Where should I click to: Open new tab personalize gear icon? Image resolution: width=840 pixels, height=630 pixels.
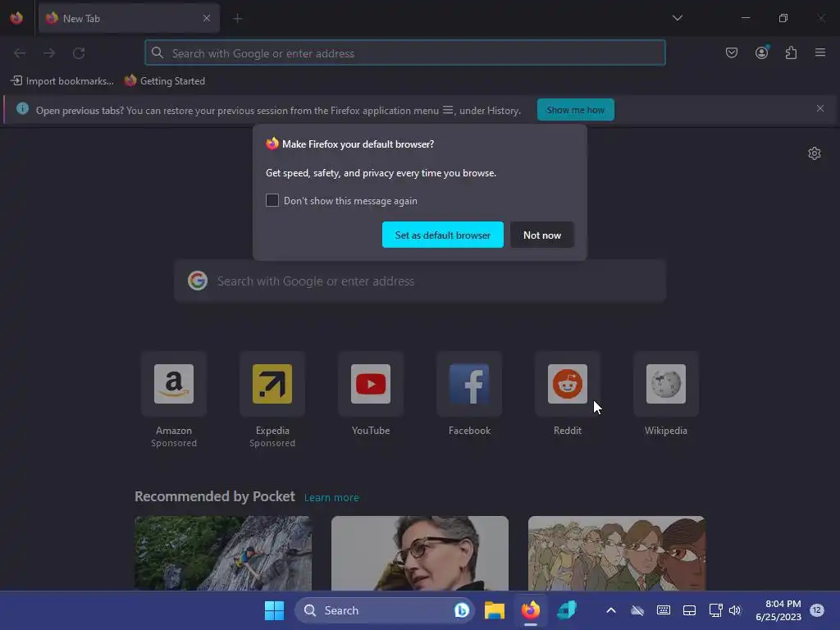click(815, 153)
